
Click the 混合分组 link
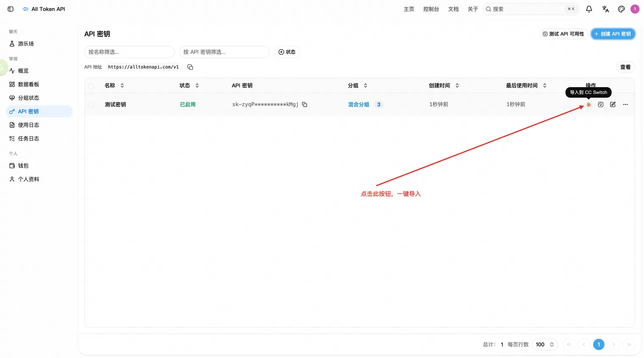[x=358, y=105]
